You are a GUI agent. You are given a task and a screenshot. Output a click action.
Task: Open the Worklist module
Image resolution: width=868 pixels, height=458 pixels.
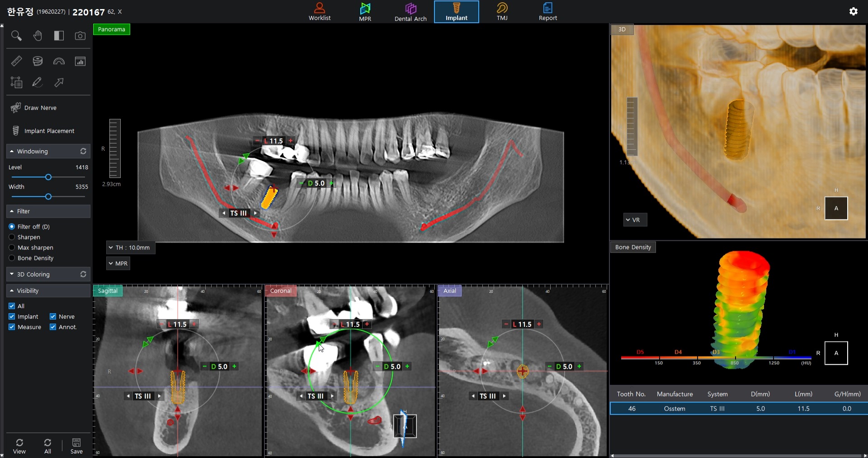320,12
